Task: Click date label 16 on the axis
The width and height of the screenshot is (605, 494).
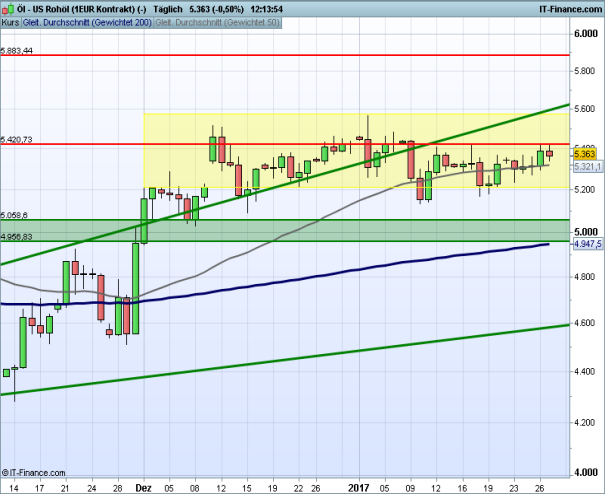Action: click(462, 489)
